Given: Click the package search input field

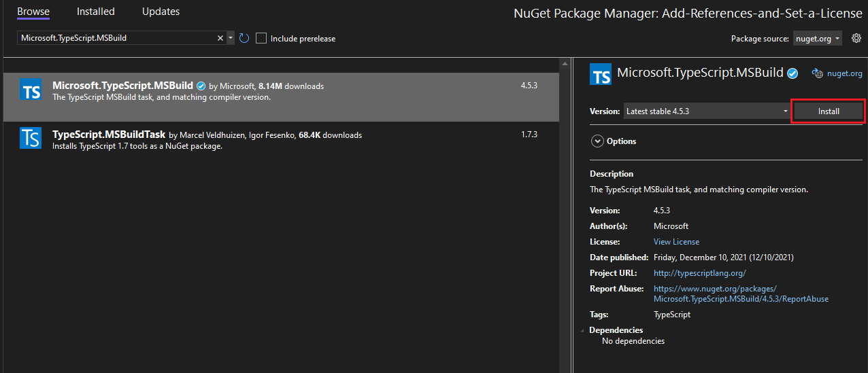Looking at the screenshot, I should [x=116, y=38].
